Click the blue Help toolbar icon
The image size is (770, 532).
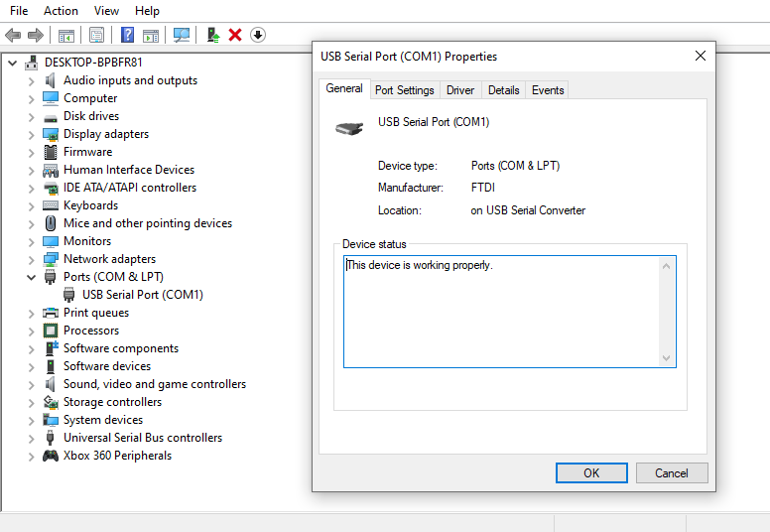click(127, 35)
